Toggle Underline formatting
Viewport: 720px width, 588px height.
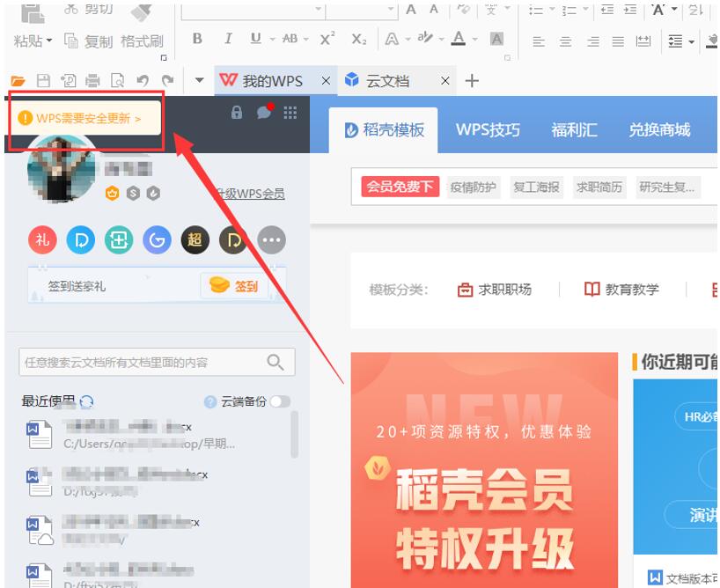pos(256,39)
